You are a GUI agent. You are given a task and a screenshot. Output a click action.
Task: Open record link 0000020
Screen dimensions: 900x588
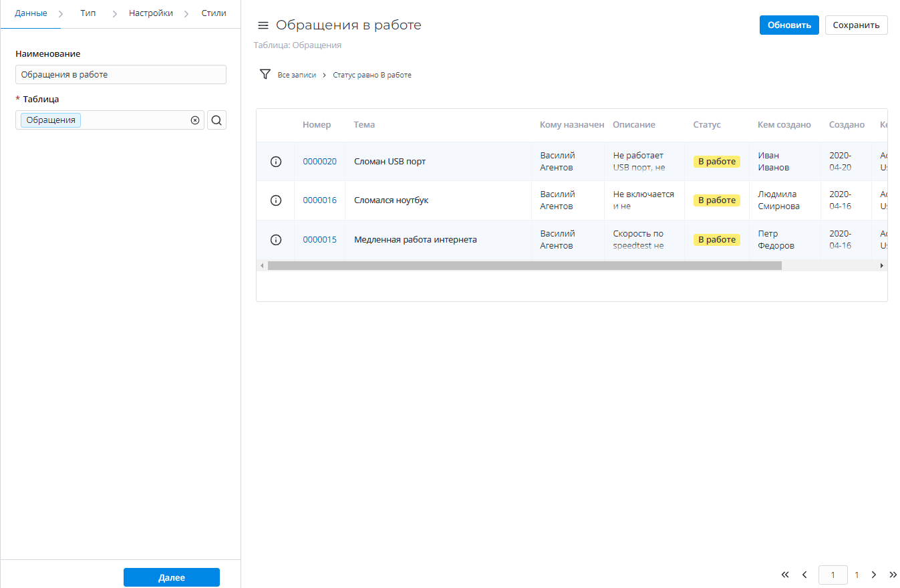point(319,162)
